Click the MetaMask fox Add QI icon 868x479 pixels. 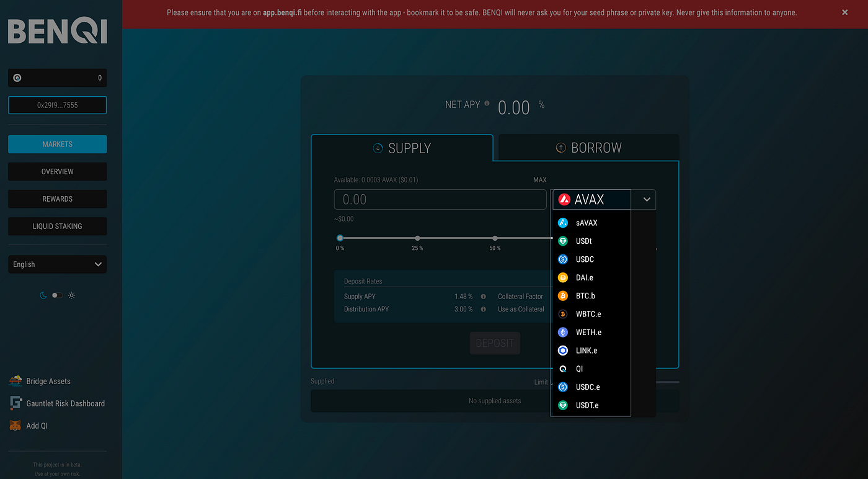[15, 426]
